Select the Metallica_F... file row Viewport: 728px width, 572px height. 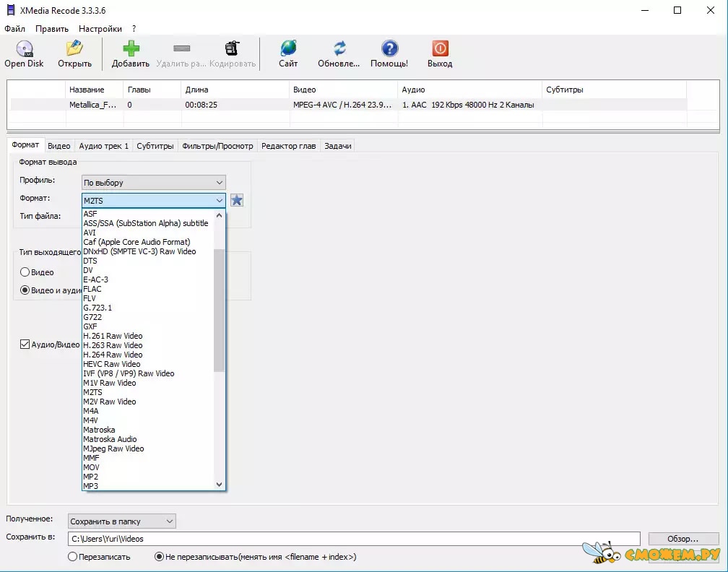[348, 105]
